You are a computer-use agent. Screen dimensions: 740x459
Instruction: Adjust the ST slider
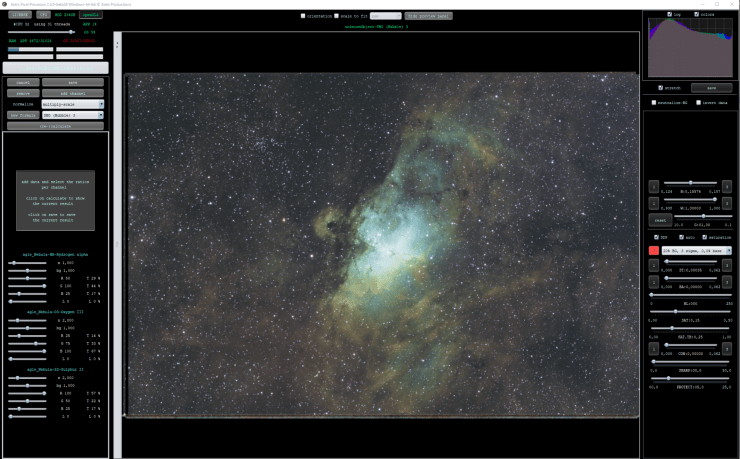[x=690, y=261]
